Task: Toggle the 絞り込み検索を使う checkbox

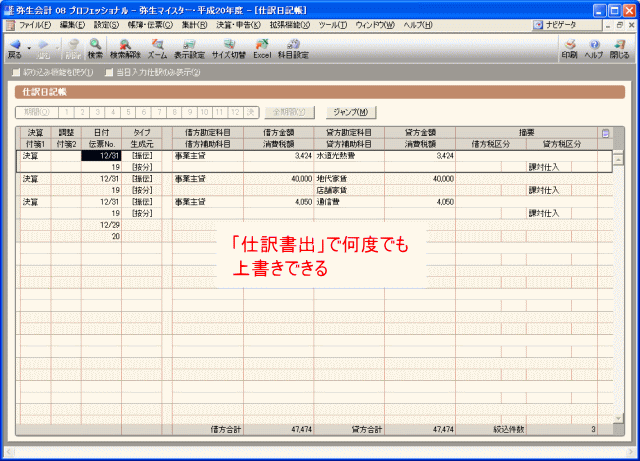Action: pos(14,72)
